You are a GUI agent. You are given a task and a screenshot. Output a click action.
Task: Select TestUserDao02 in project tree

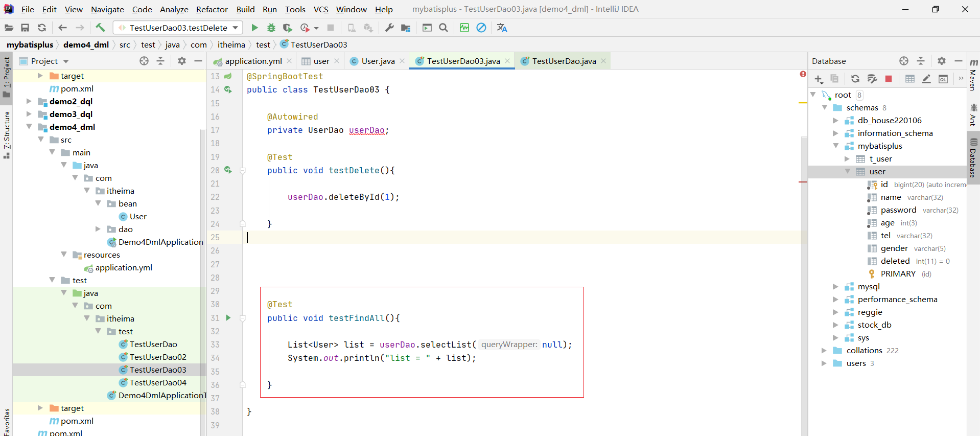pyautogui.click(x=158, y=357)
